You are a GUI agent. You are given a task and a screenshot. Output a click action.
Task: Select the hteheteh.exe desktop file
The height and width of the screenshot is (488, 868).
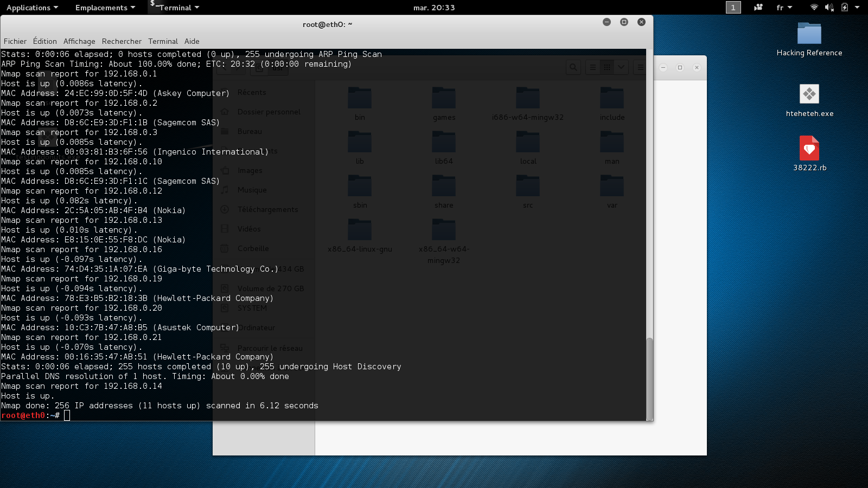pos(809,95)
